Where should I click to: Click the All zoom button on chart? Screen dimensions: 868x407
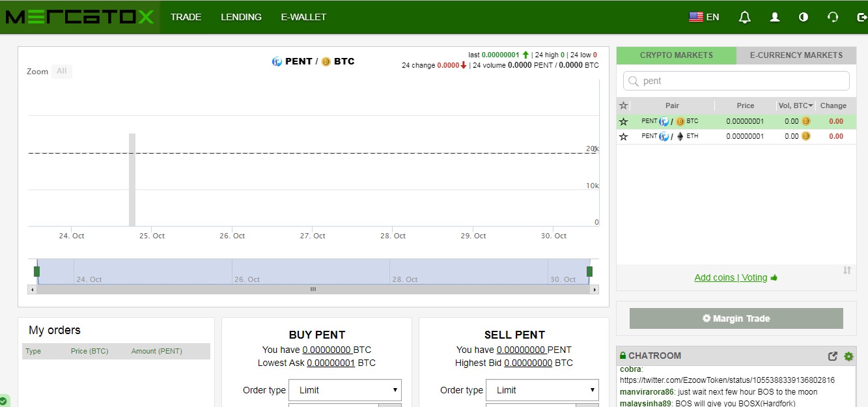61,71
